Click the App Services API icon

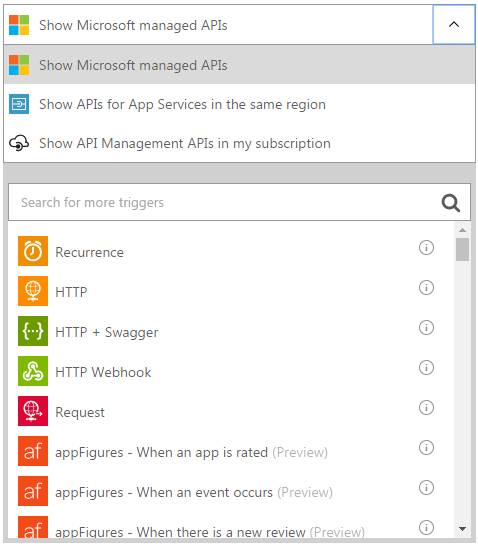19,104
